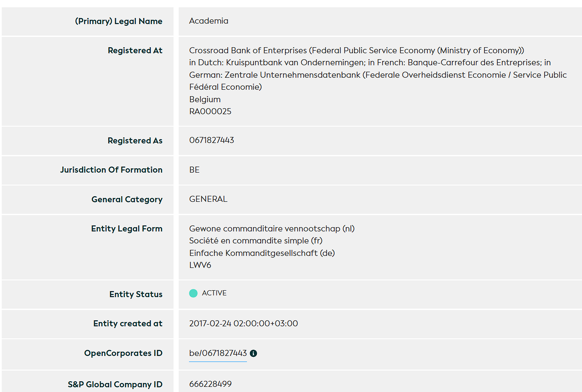Click the Kruispuntbank van Ondernemingen Dutch line
The image size is (582, 392).
(x=370, y=62)
